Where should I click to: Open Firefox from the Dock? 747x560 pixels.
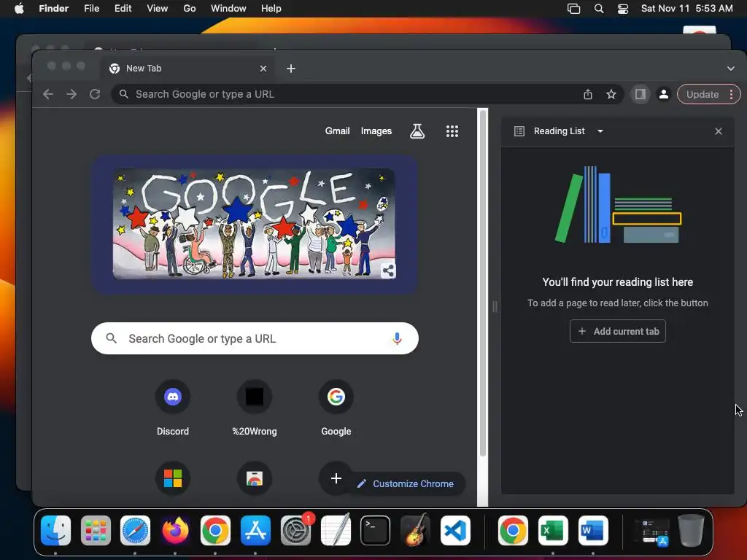pyautogui.click(x=175, y=531)
